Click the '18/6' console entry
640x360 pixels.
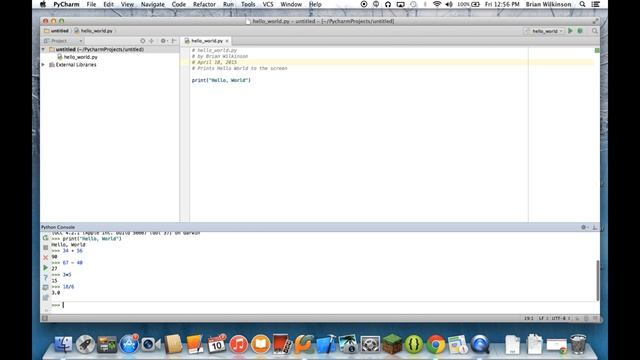(68, 287)
